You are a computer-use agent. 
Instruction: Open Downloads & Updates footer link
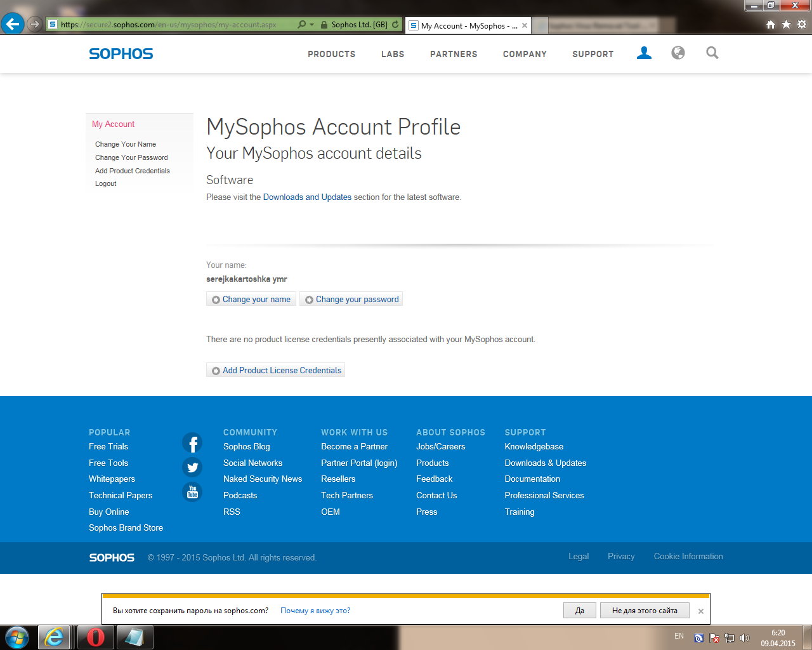coord(546,463)
